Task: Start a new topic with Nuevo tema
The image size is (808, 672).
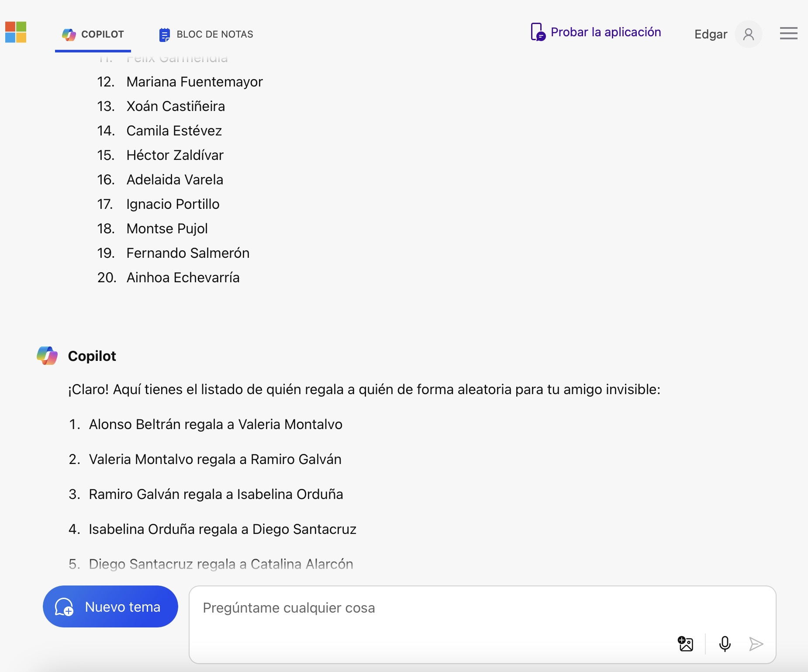Action: [x=110, y=606]
